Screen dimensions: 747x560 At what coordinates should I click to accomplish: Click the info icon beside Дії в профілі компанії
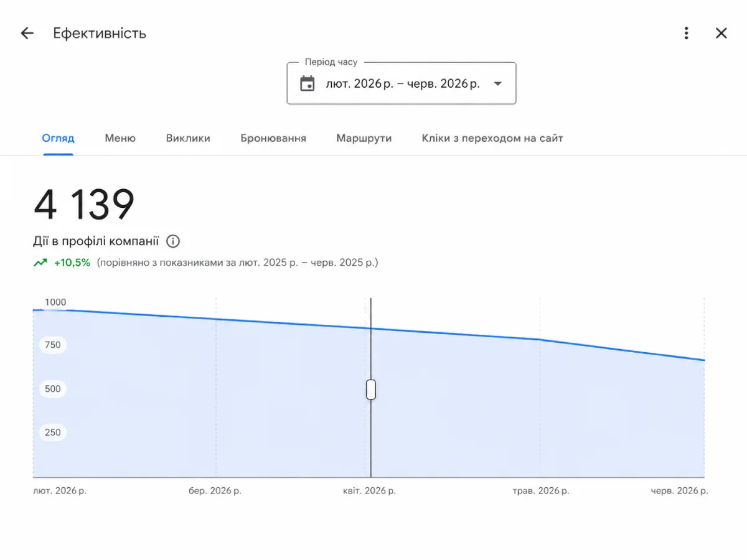click(173, 241)
